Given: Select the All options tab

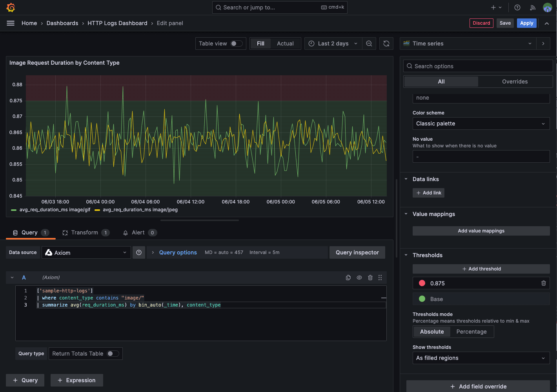Looking at the screenshot, I should 441,82.
